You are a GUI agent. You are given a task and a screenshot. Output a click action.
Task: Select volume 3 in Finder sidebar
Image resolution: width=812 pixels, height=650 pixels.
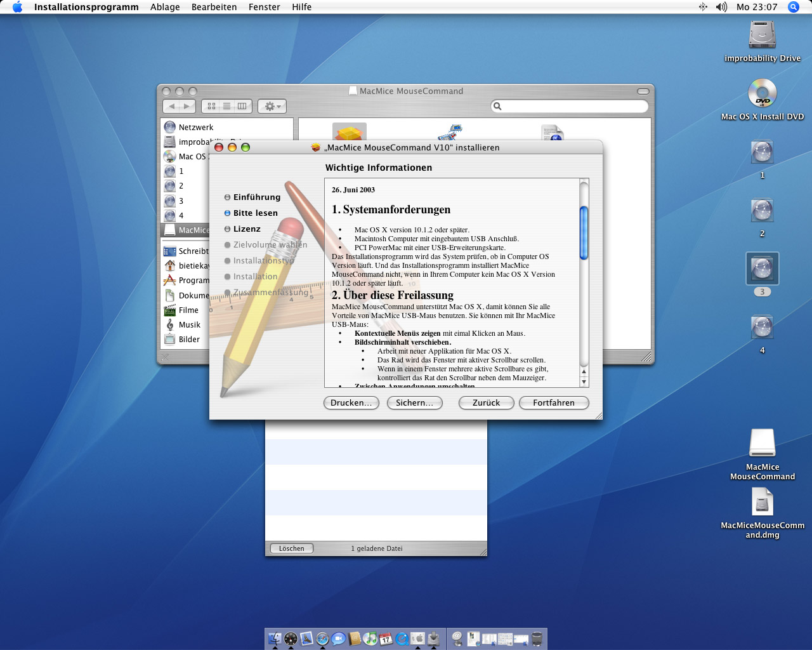tap(185, 201)
